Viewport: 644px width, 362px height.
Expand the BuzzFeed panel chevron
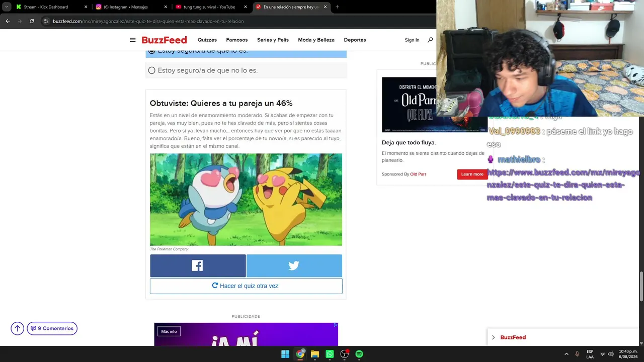click(493, 337)
